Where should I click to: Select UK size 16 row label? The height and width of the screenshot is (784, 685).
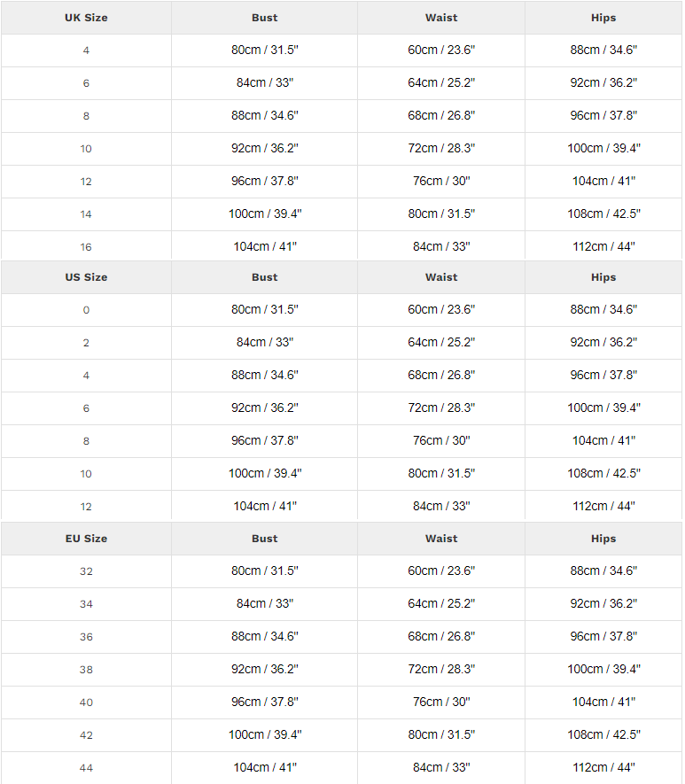pos(86,247)
